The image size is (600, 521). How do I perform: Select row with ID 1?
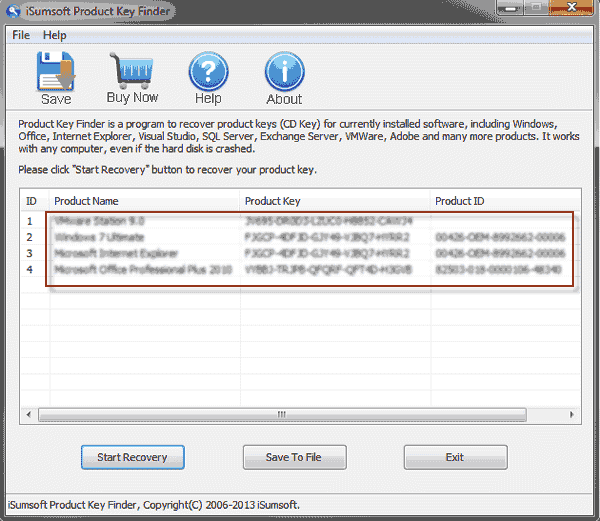[x=300, y=221]
